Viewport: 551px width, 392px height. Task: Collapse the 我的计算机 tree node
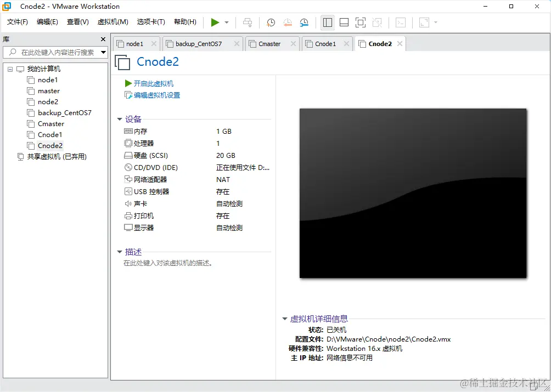pyautogui.click(x=10, y=69)
